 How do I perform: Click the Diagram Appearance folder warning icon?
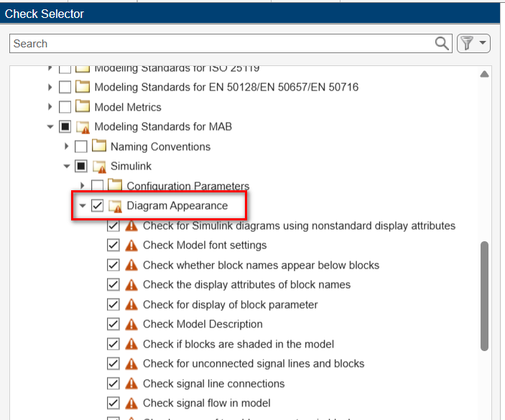pos(116,206)
